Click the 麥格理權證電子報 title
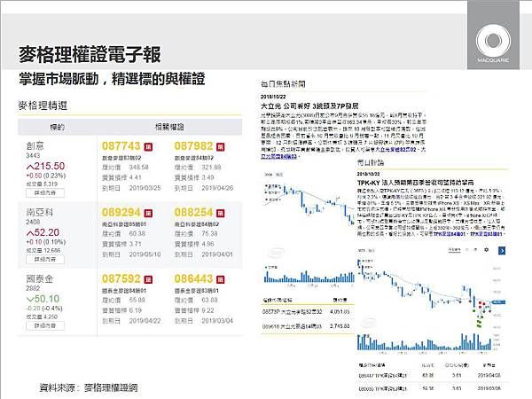Viewport: 532px width, 399px height. click(90, 54)
